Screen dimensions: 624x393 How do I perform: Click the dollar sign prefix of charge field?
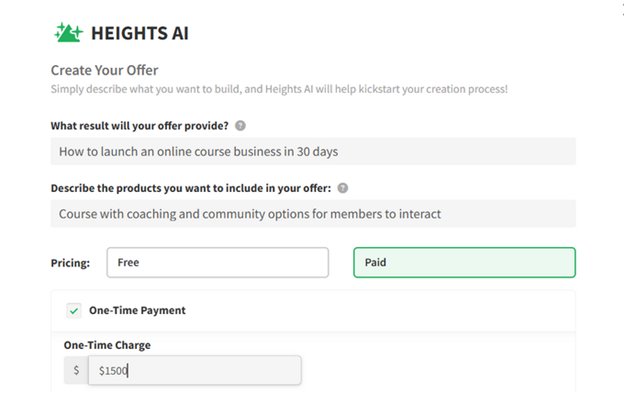[x=76, y=370]
